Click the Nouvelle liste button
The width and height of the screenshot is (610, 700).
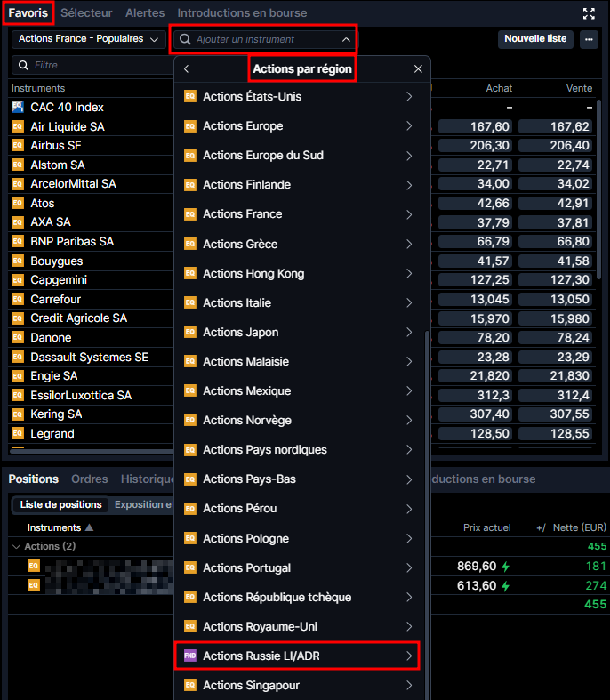(x=535, y=39)
